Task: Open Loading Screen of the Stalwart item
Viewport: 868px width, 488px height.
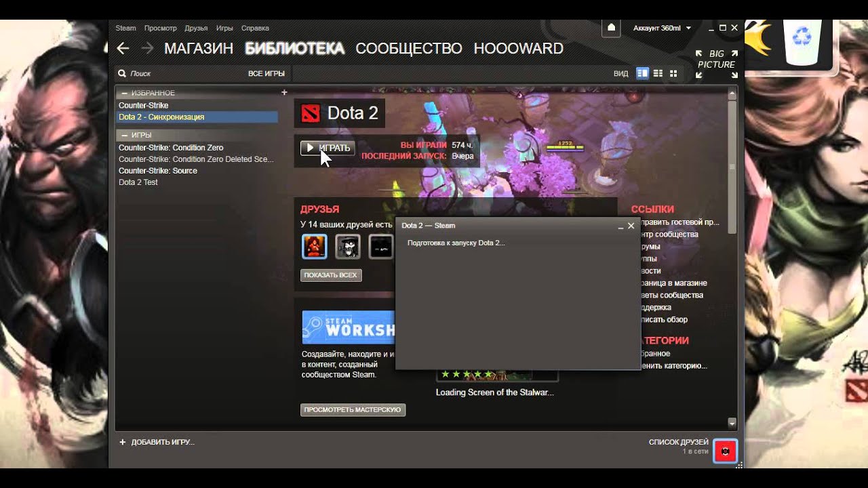Action: [495, 392]
